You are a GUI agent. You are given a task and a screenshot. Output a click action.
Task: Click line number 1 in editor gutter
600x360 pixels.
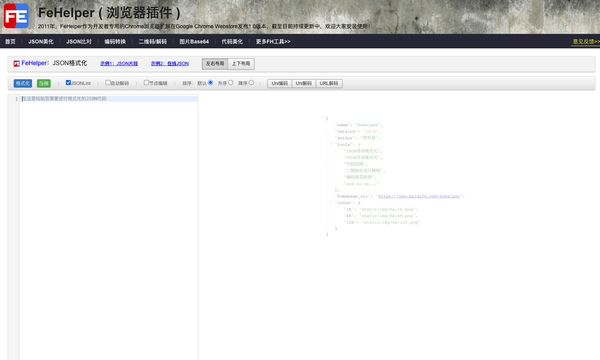click(x=16, y=99)
